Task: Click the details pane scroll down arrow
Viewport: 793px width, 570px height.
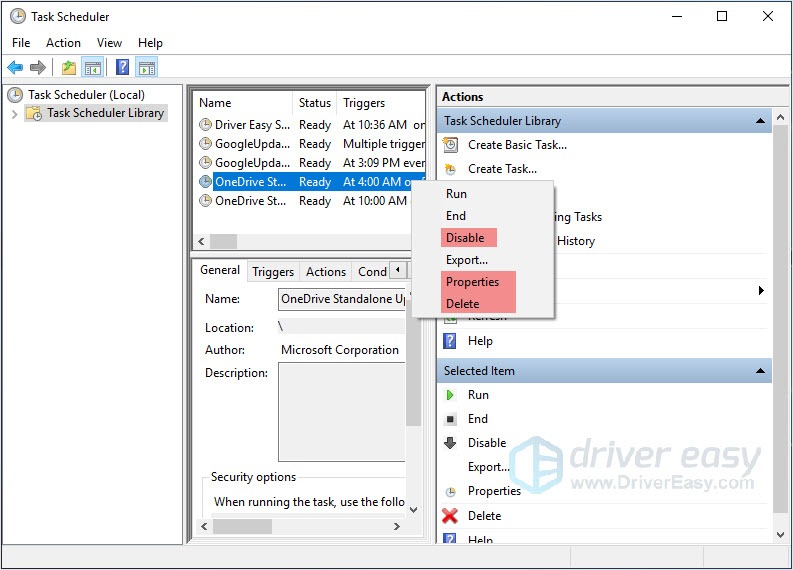Action: tap(413, 509)
